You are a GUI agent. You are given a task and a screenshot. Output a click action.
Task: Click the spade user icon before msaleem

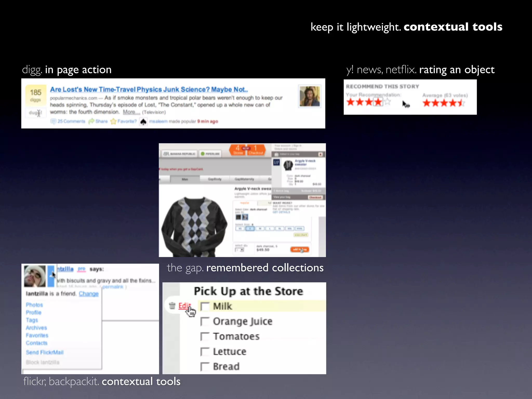[x=143, y=122]
